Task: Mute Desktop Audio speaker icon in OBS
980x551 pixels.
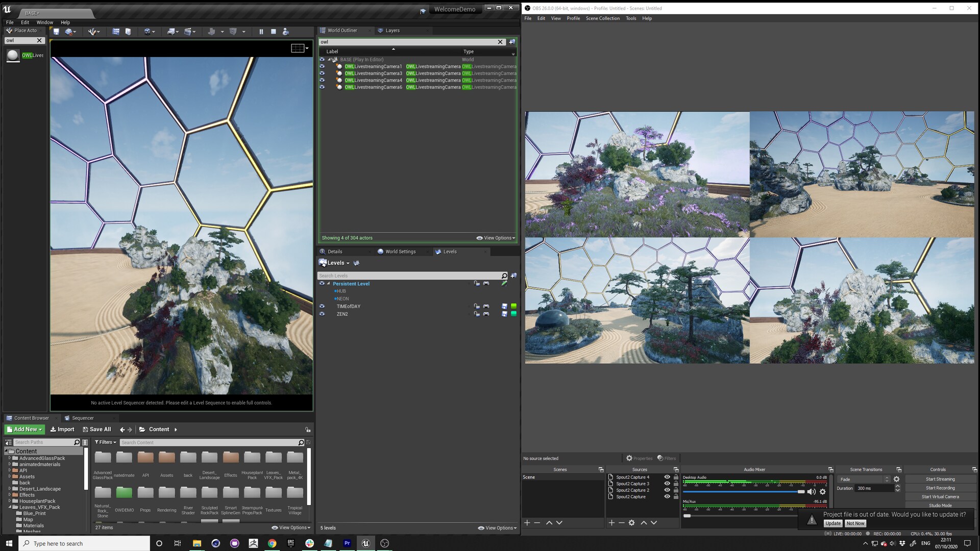Action: click(x=812, y=492)
